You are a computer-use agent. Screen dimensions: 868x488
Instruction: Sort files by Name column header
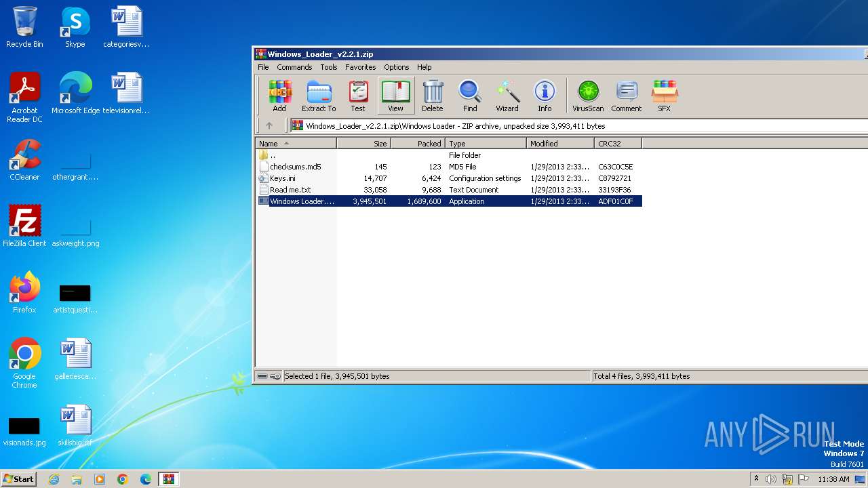click(296, 144)
